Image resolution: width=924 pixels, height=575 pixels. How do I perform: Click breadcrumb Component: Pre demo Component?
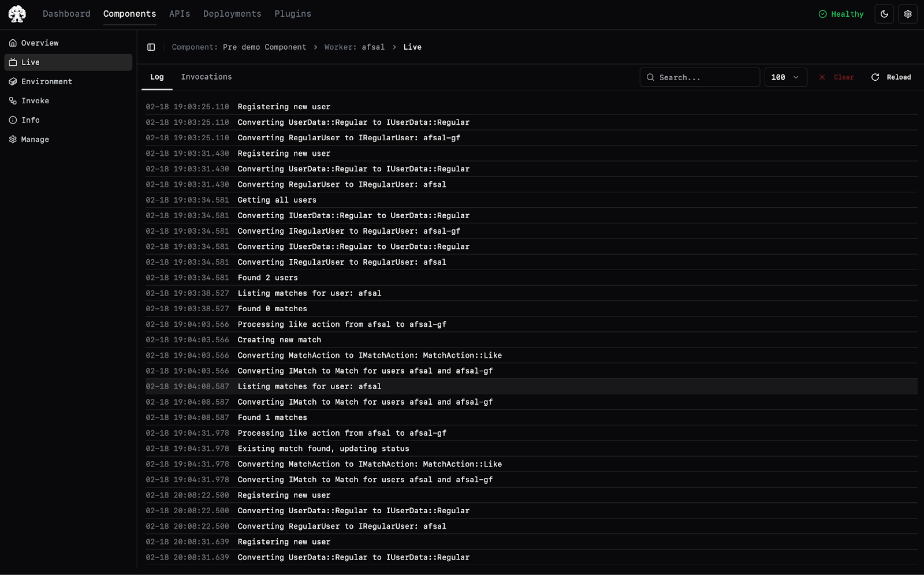pyautogui.click(x=239, y=47)
